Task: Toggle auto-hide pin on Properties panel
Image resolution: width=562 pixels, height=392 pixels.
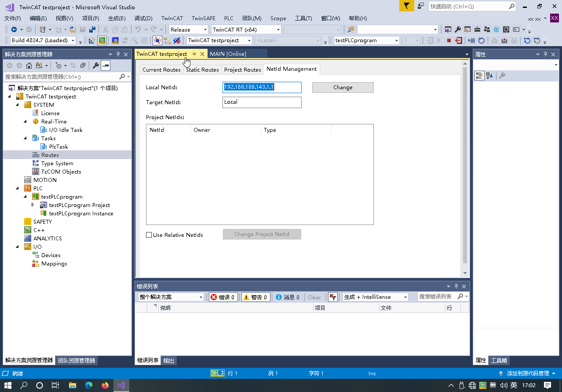Action: 545,54
